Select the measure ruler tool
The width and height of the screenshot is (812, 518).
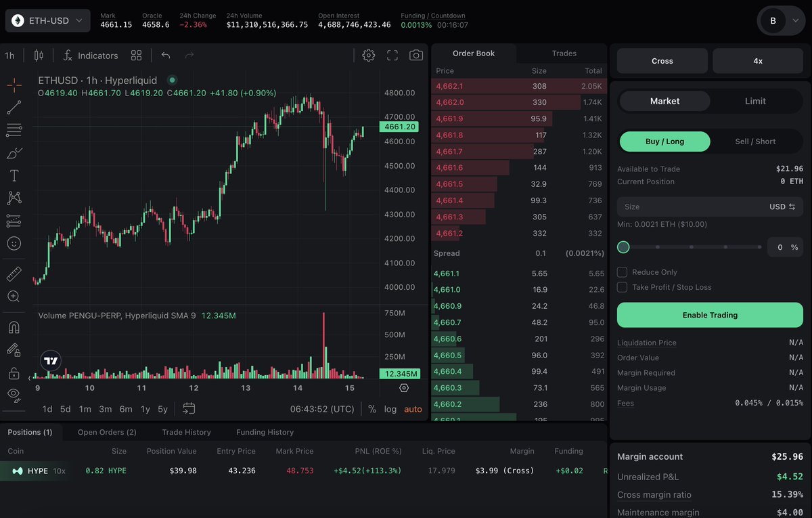(x=12, y=274)
